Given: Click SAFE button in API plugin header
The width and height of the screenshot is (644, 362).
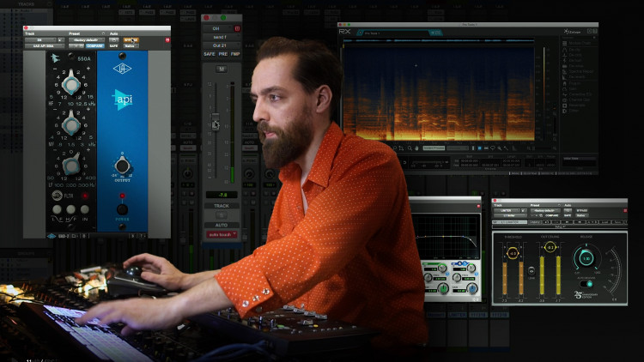Looking at the screenshot, I should [113, 46].
